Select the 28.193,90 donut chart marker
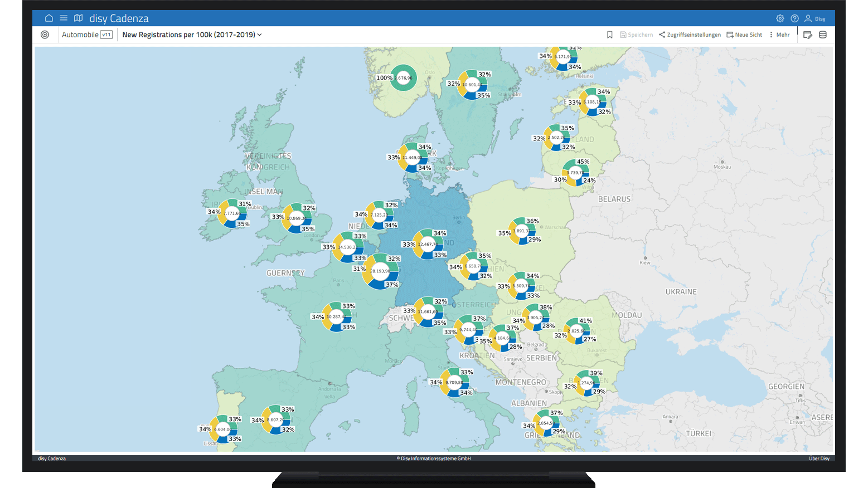The height and width of the screenshot is (488, 868). tap(380, 271)
